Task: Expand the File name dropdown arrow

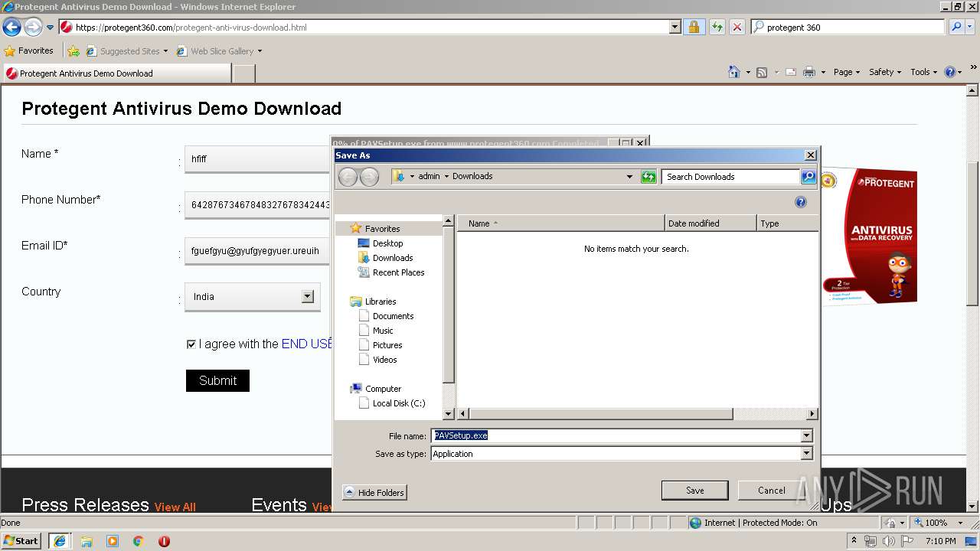Action: click(x=806, y=435)
